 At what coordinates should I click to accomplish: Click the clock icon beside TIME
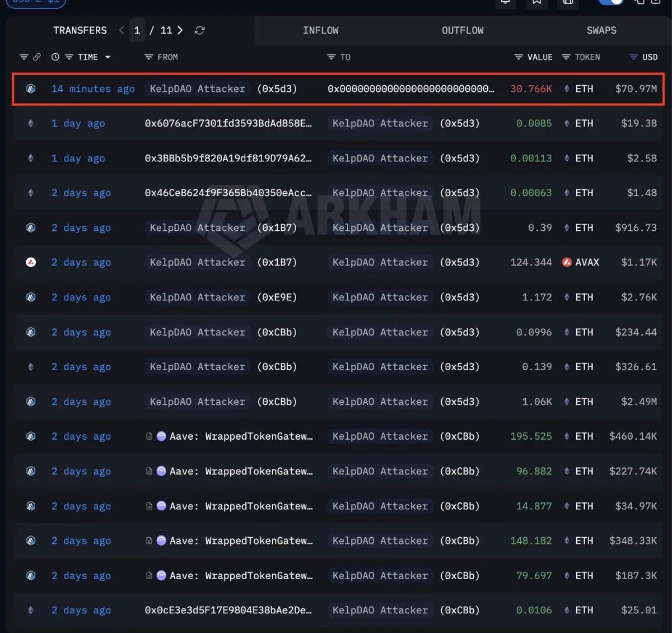(x=55, y=57)
